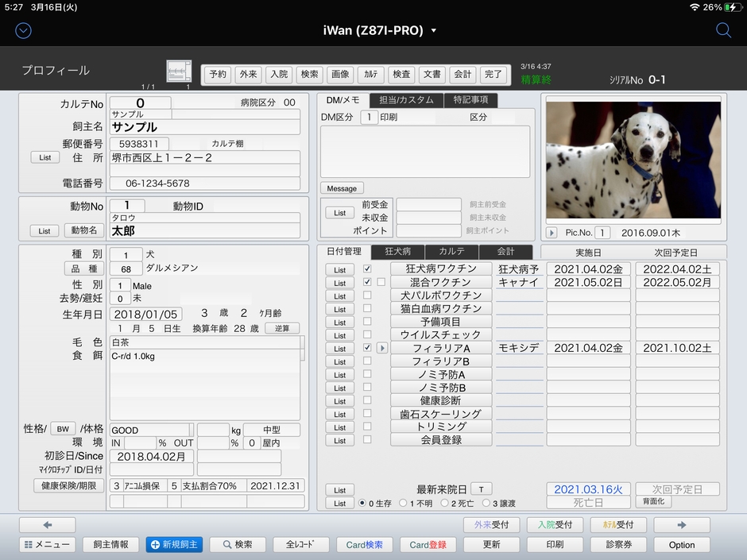This screenshot has width=747, height=560.
Task: Click the 文書 documents toolbar icon
Action: (432, 74)
